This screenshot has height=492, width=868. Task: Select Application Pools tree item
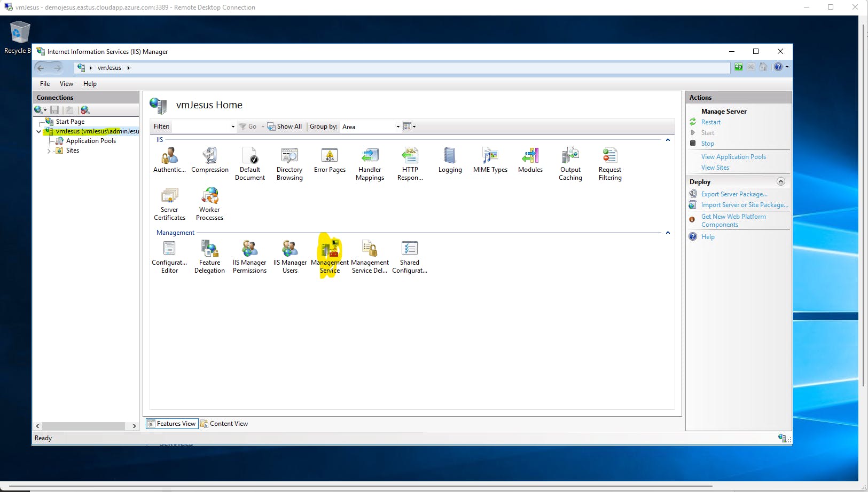(x=91, y=141)
